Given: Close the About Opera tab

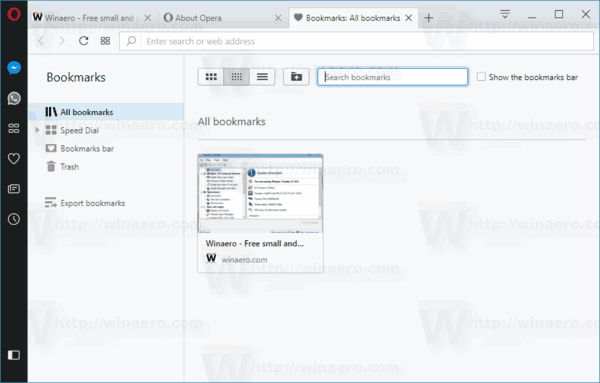Looking at the screenshot, I should click(278, 18).
